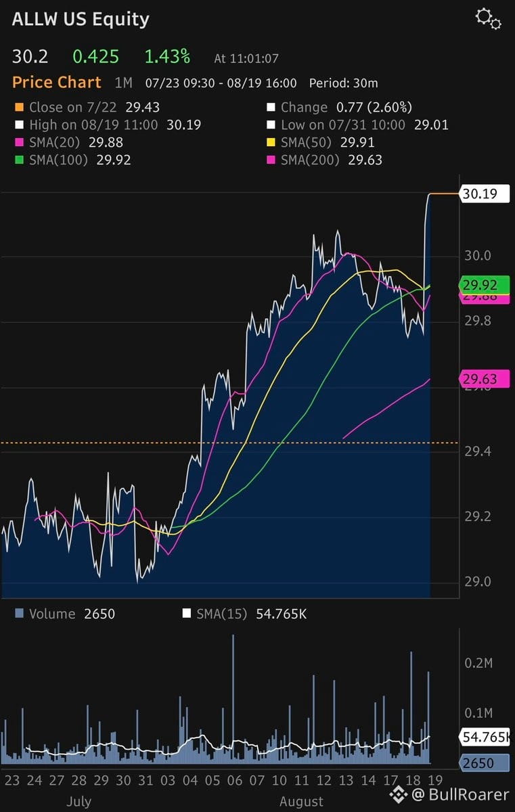This screenshot has width=515, height=812.
Task: Click the August month label
Action: 301,802
